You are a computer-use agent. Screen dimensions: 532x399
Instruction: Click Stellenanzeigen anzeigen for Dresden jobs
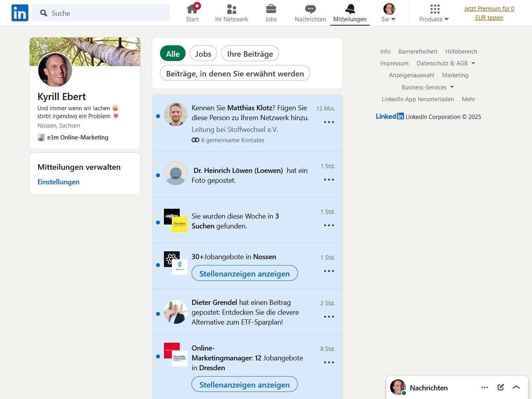tap(244, 384)
